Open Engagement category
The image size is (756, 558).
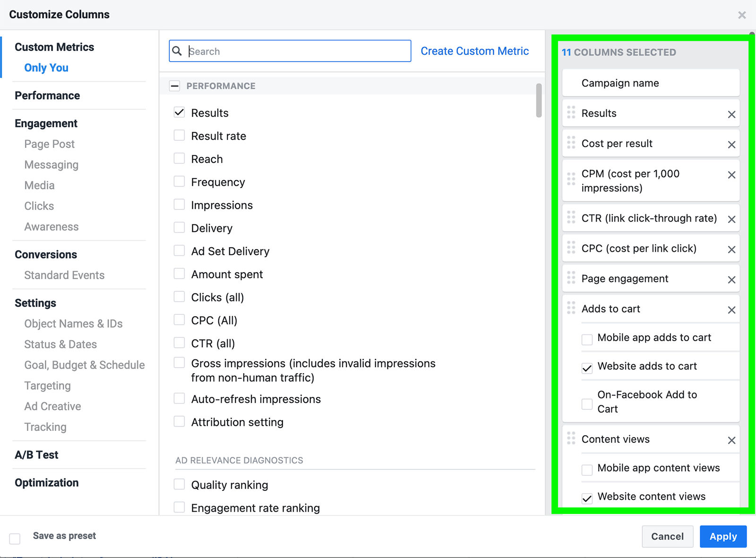(46, 123)
